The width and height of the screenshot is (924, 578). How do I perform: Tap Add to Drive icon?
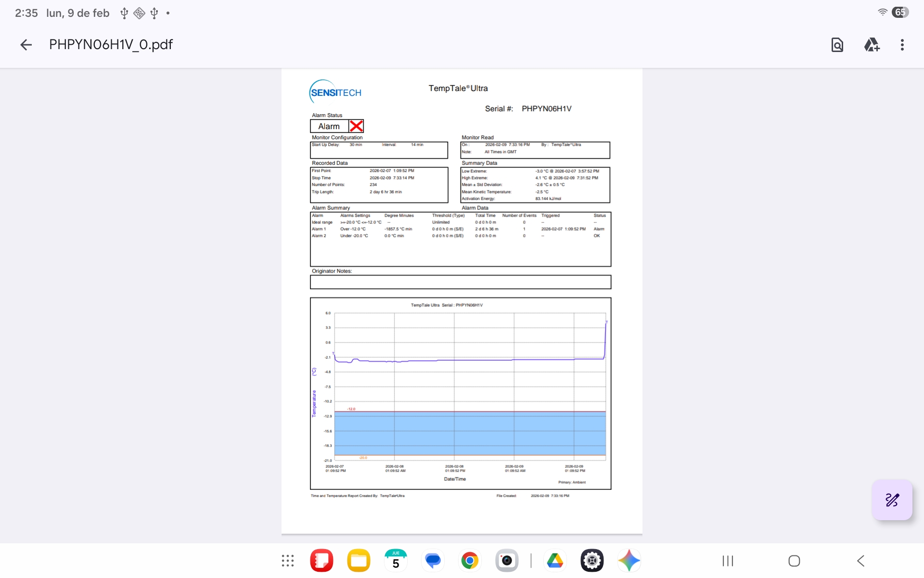(x=872, y=45)
